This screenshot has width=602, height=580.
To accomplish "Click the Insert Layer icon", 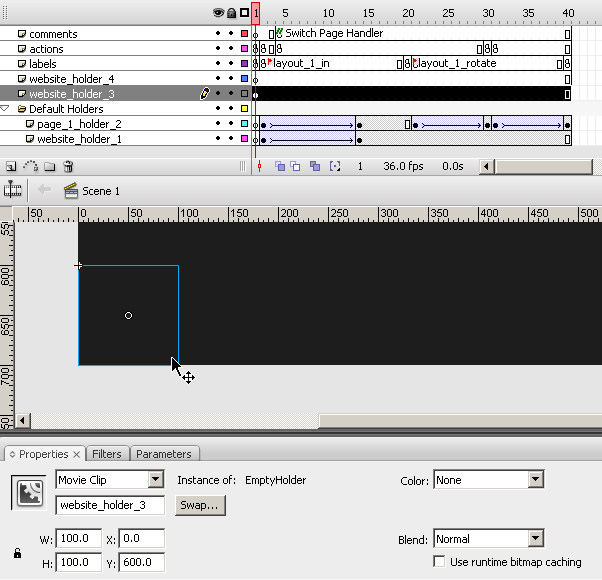I will 11,167.
